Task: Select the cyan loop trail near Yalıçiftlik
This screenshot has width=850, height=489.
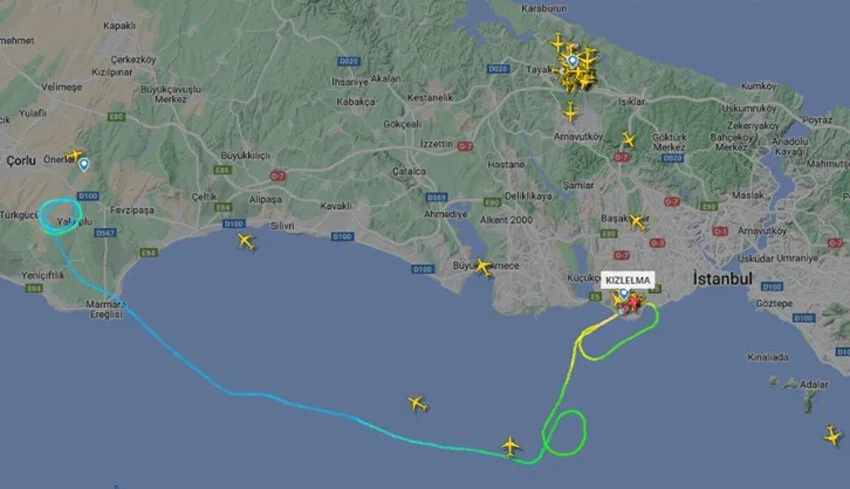Action: click(x=60, y=216)
